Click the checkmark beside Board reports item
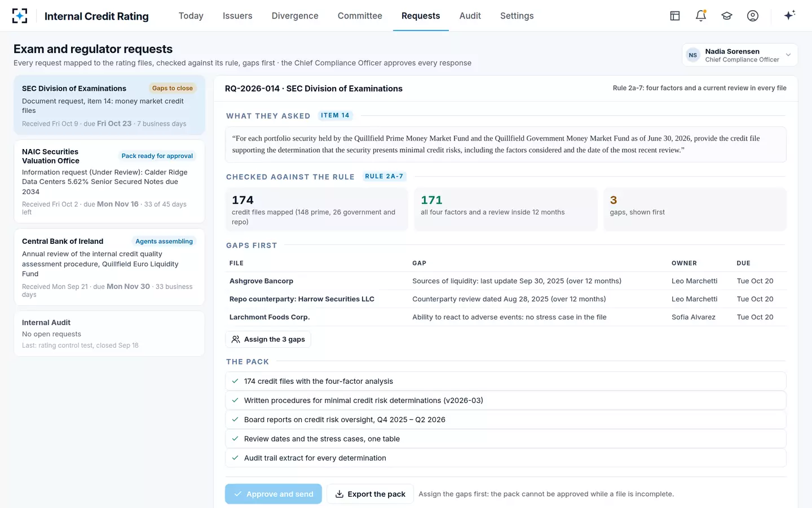The image size is (812, 508). tap(235, 419)
